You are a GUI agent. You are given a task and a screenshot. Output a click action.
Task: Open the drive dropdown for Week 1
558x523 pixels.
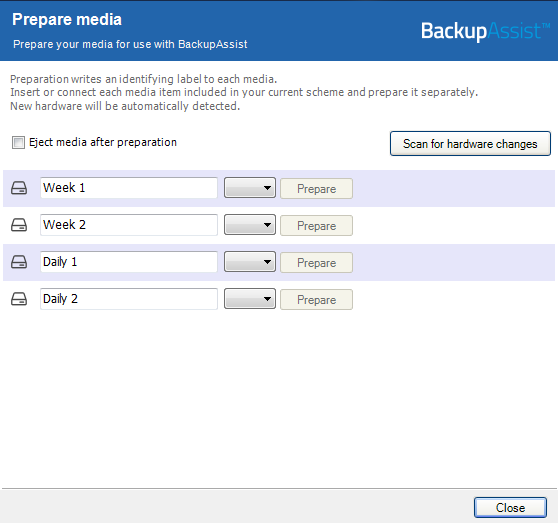tap(250, 188)
